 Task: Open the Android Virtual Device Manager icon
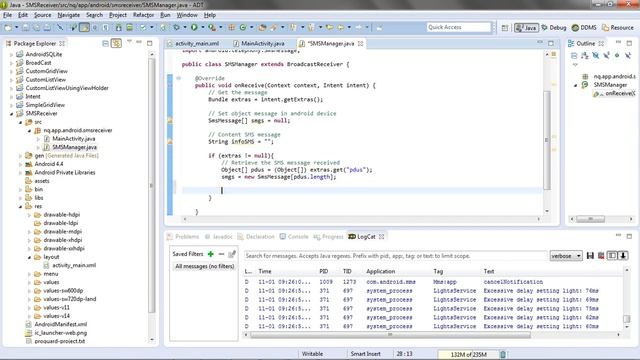(129, 27)
